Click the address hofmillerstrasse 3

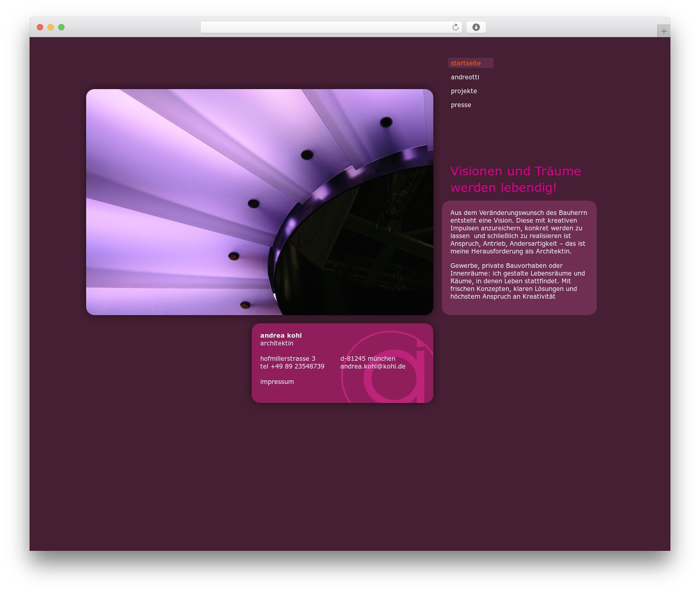(288, 359)
